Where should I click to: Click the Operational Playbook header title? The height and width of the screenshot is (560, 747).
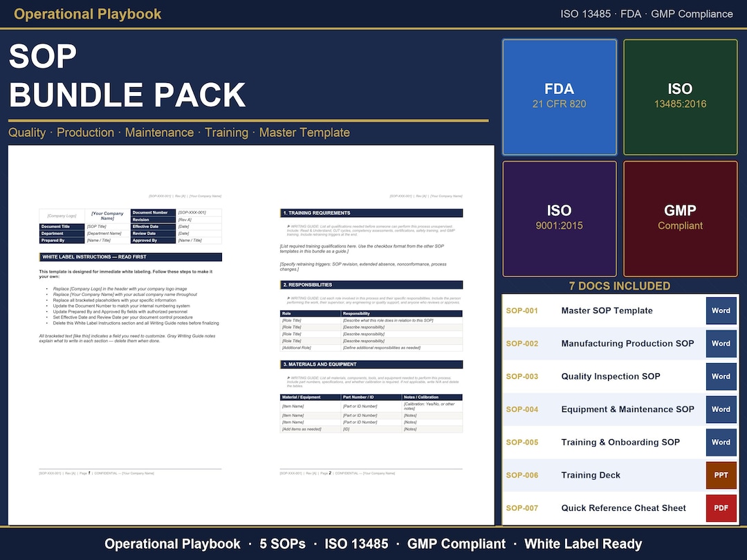(x=88, y=14)
